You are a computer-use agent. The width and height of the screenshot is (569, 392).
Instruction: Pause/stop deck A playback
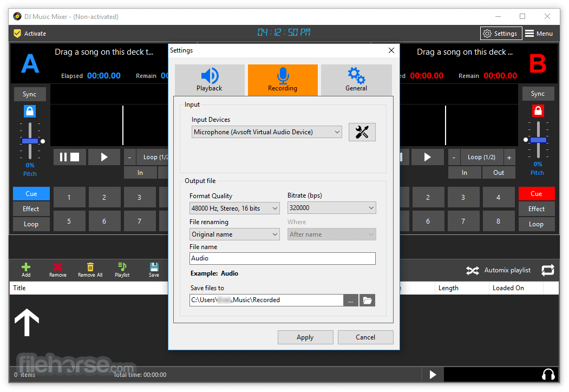(69, 157)
